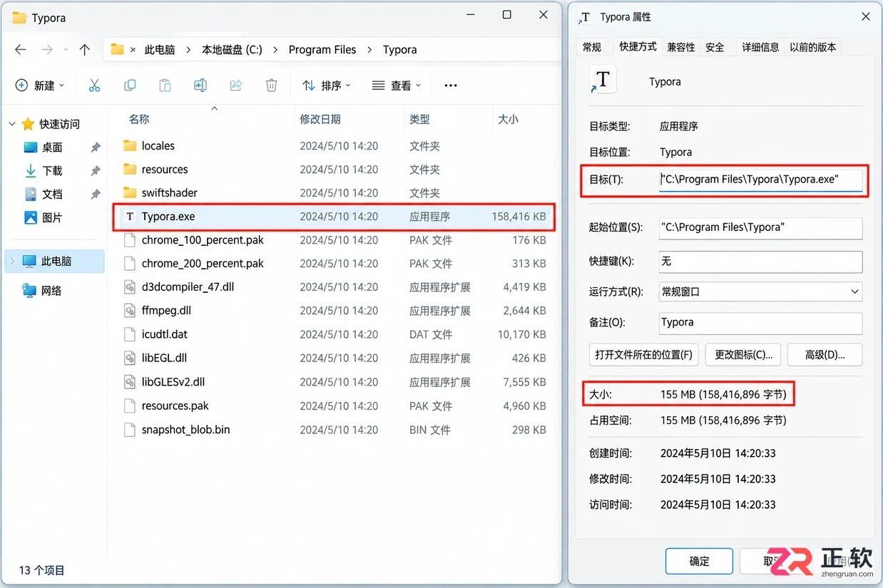Switch to the 快捷方式 tab

pos(638,46)
